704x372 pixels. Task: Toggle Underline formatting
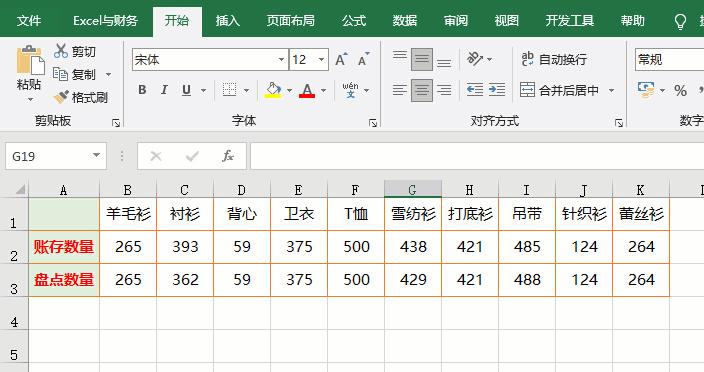tap(186, 90)
